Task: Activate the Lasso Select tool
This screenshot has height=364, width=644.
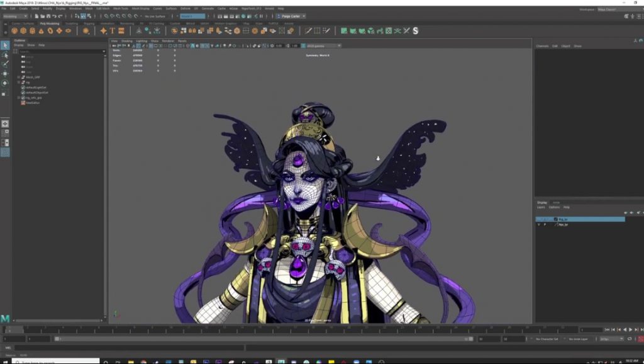Action: click(x=5, y=55)
